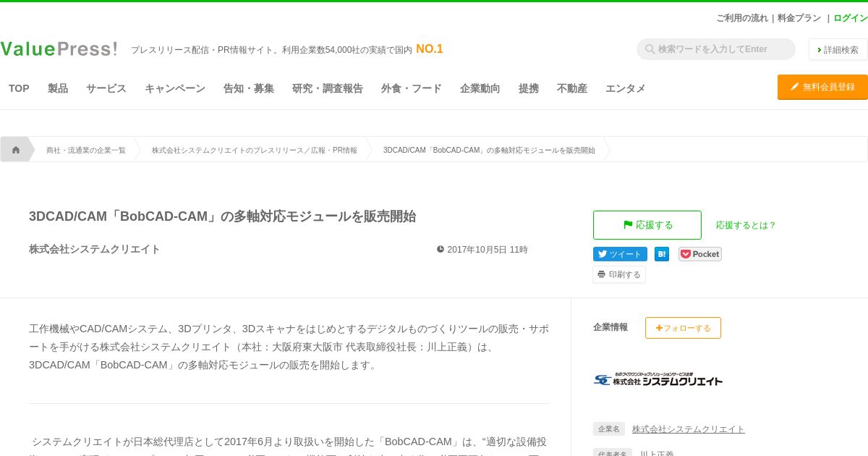Click 無料会員登録 orange button

click(822, 87)
